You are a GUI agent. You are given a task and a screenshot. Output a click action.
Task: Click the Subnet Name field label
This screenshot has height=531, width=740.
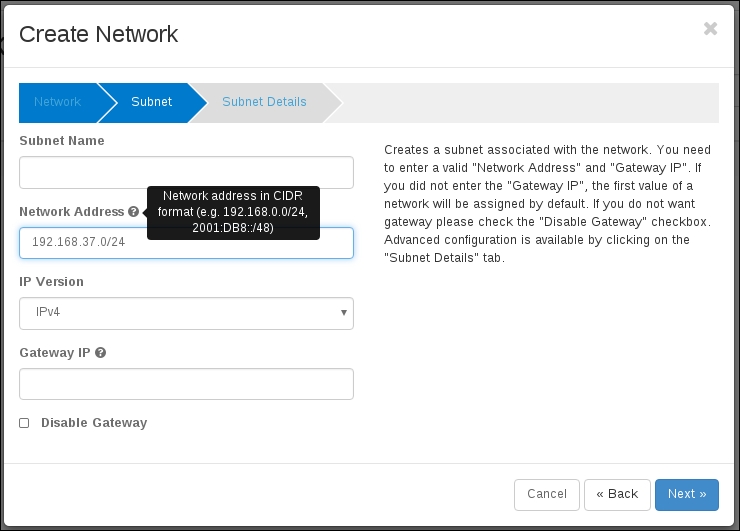(62, 141)
